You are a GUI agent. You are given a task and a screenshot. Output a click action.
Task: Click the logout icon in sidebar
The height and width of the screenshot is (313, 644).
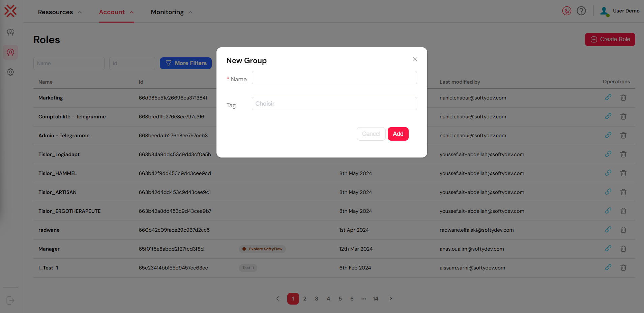point(10,301)
